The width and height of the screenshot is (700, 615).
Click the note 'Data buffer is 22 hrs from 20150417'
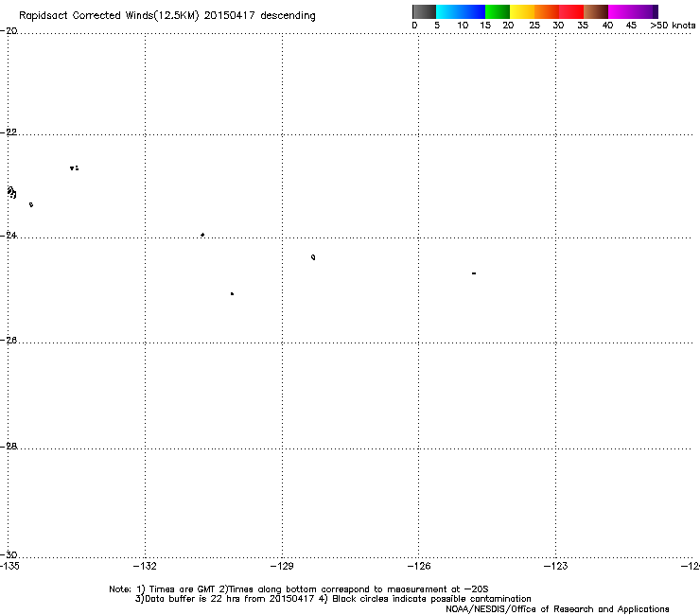click(230, 599)
